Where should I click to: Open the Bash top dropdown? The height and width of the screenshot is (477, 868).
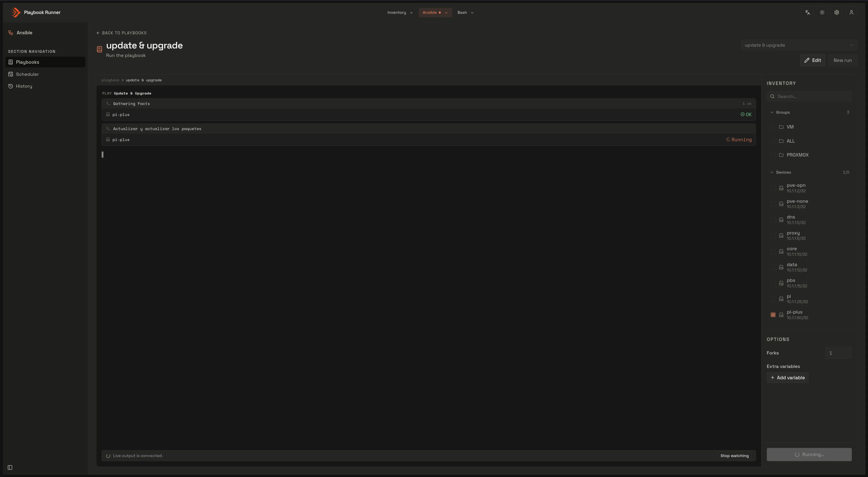click(x=465, y=13)
